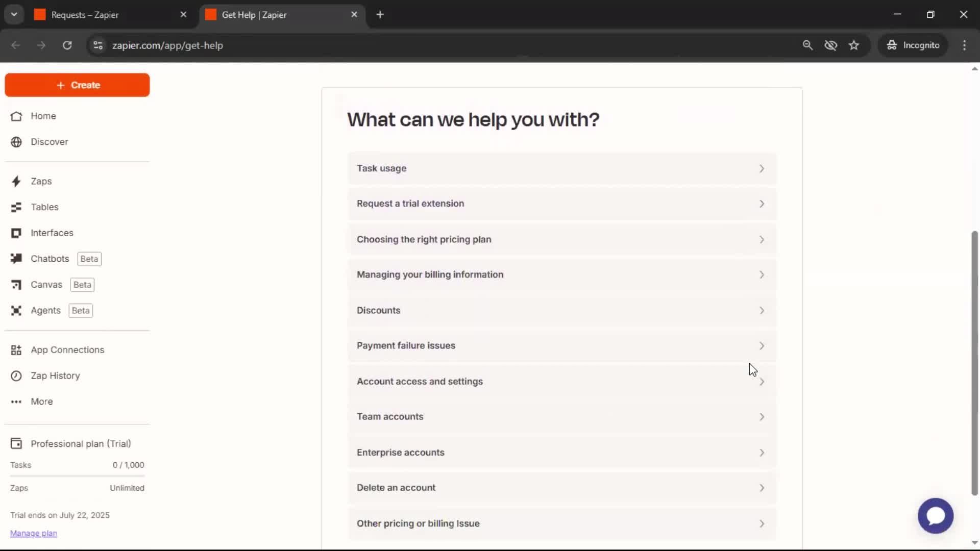Image resolution: width=980 pixels, height=551 pixels.
Task: Open Tables in the sidebar
Action: (44, 207)
